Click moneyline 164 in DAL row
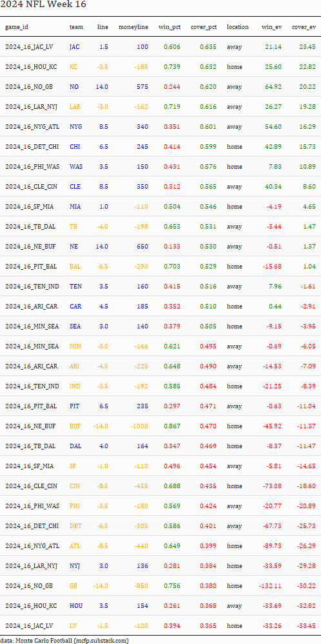Image resolution: width=321 pixels, height=644 pixels. 142,446
